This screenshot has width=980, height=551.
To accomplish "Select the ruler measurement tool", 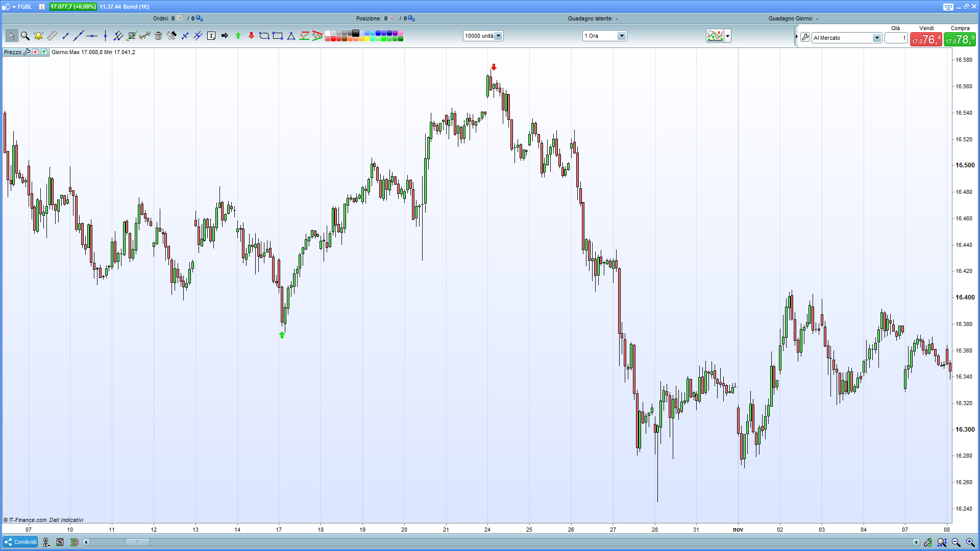I will click(52, 36).
